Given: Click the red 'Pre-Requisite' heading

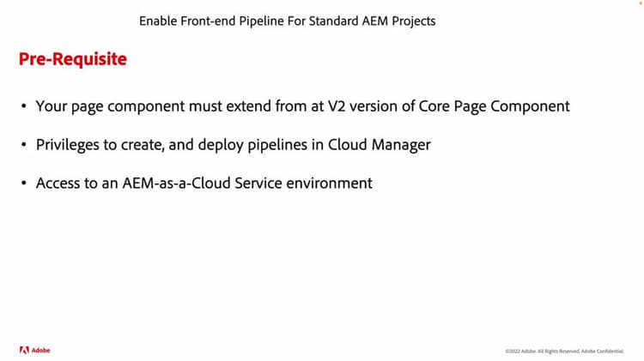Looking at the screenshot, I should click(x=73, y=59).
